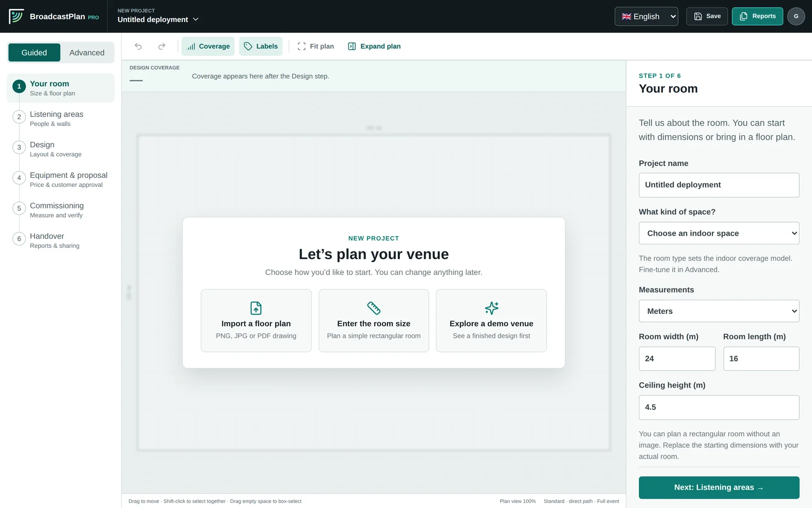Toggle the Labels display button
Screen dimensions: 812x508
tap(261, 46)
